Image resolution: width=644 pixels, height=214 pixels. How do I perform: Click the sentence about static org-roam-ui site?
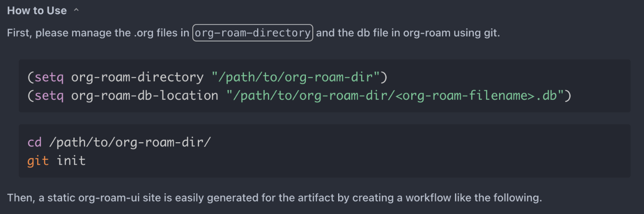point(275,198)
